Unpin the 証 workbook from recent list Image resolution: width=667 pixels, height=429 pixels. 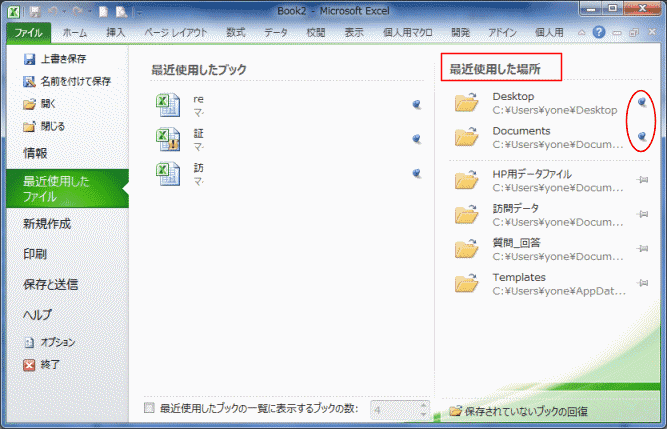point(416,139)
